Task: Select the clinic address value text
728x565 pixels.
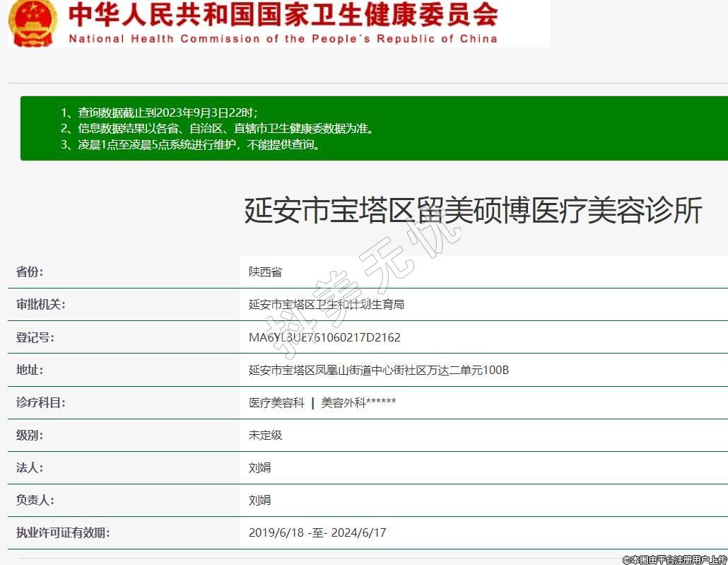Action: (378, 370)
